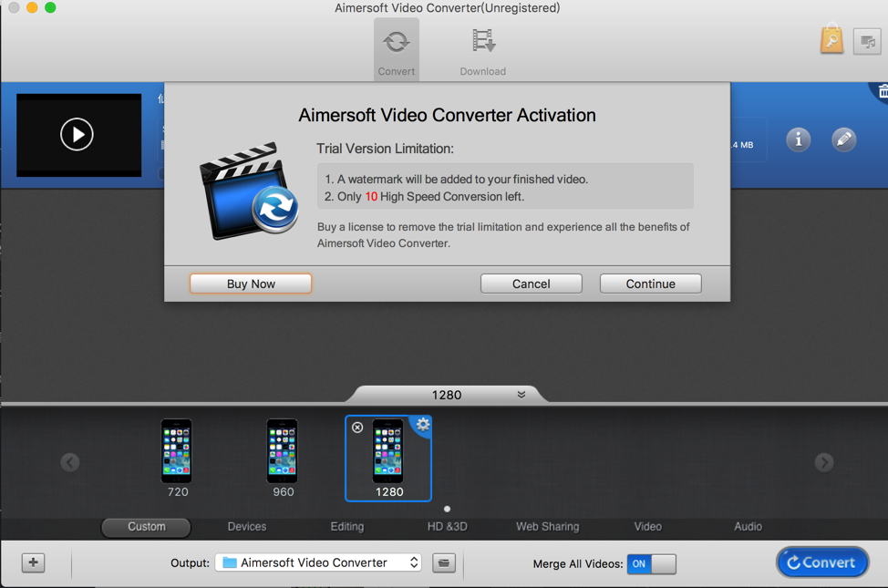Click the Buy Now button
The width and height of the screenshot is (888, 588).
tap(251, 284)
